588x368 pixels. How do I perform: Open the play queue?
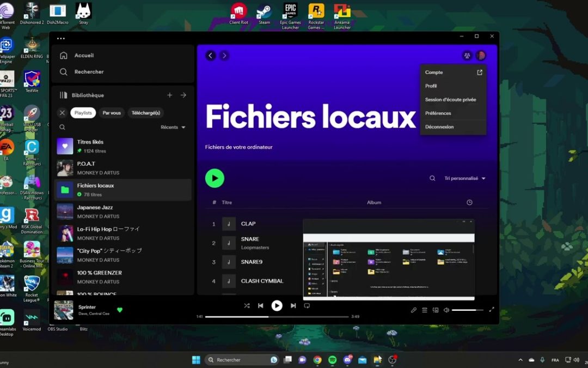click(x=425, y=310)
